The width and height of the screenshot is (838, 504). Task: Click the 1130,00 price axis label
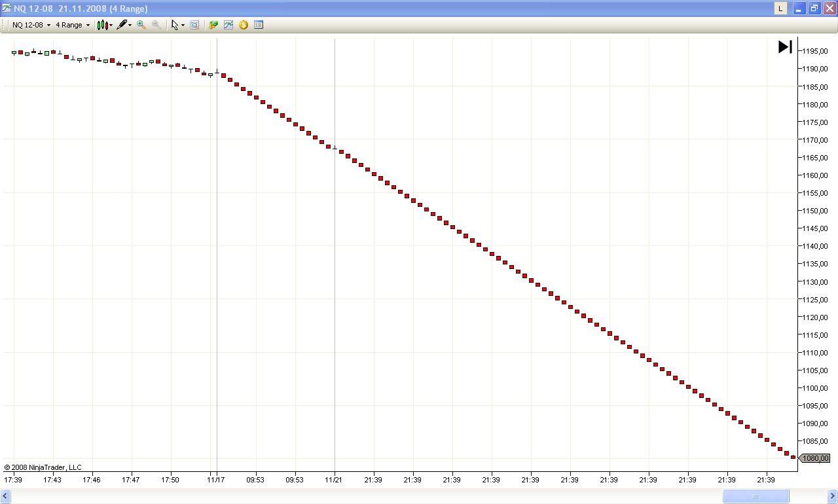(x=816, y=282)
